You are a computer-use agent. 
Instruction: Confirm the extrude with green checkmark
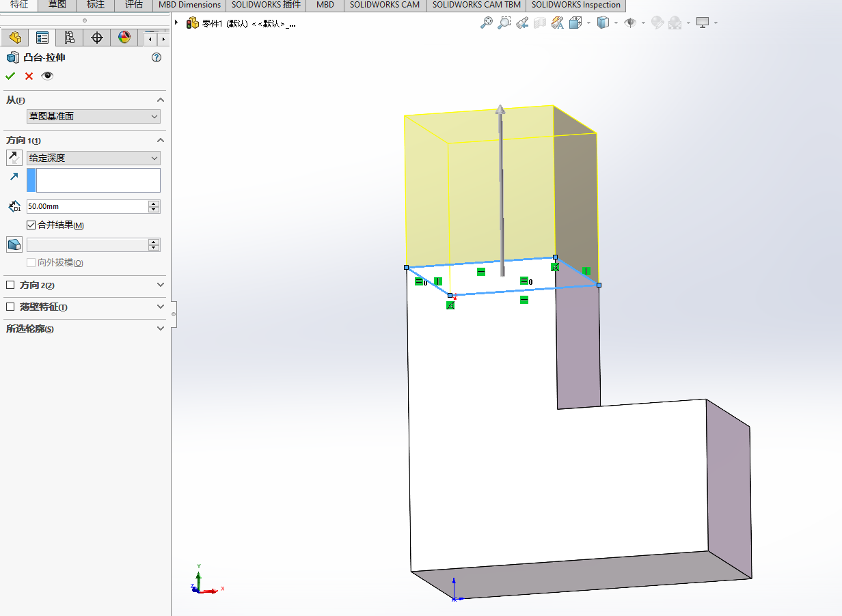click(10, 76)
